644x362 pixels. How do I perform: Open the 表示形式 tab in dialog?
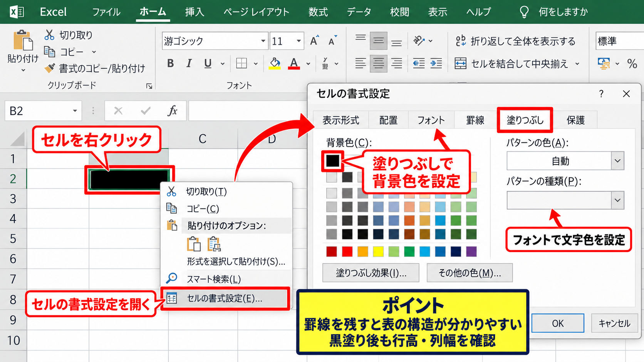tap(340, 120)
